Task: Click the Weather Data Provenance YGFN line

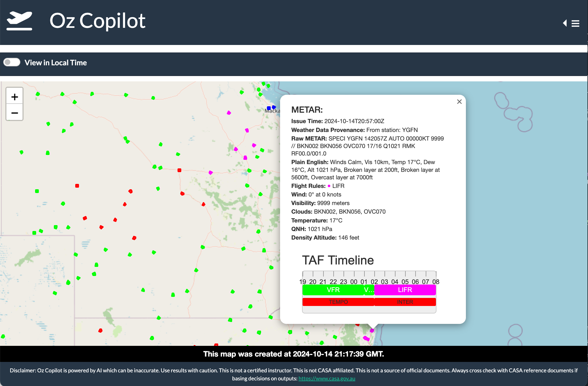Action: (x=355, y=130)
